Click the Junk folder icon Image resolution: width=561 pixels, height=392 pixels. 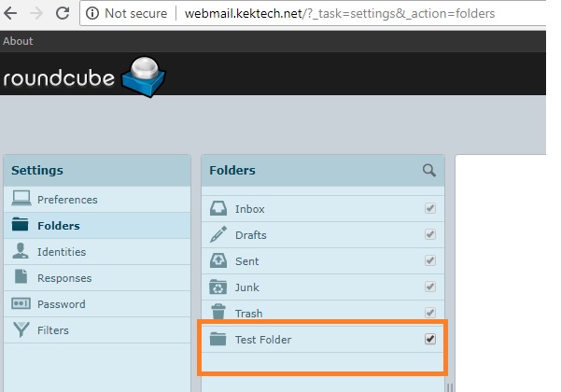tap(218, 287)
